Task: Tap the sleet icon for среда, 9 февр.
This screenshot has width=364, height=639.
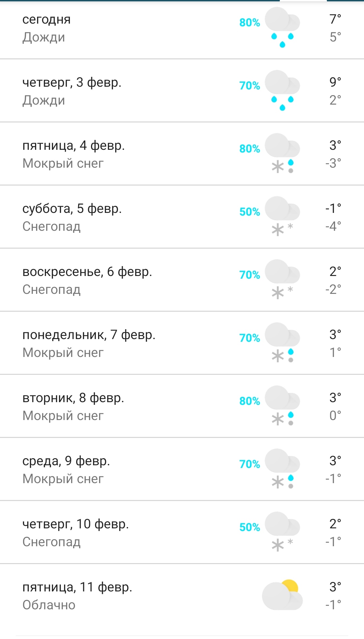Action: coord(282,469)
